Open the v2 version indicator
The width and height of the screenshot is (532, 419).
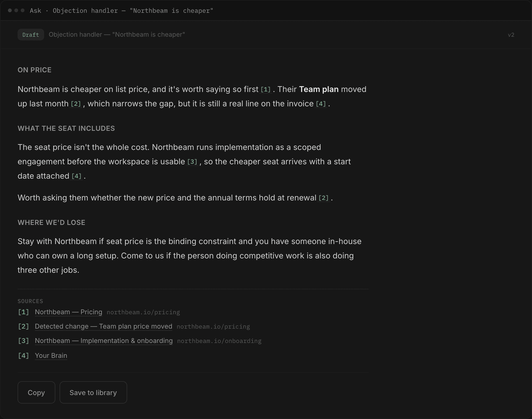[511, 35]
